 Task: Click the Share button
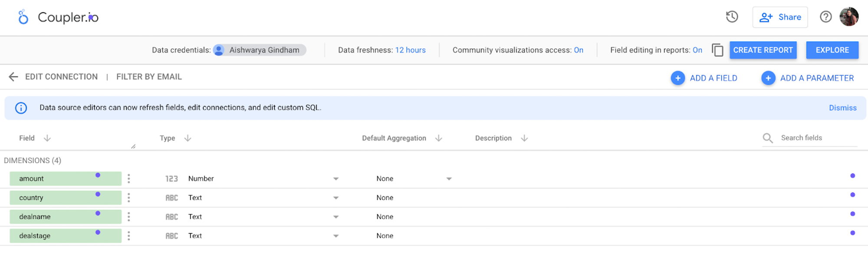click(x=780, y=17)
